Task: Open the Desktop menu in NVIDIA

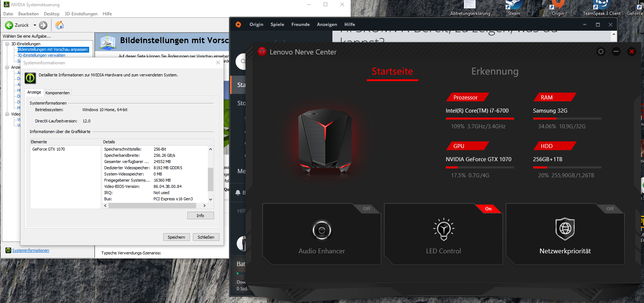Action: coord(52,14)
